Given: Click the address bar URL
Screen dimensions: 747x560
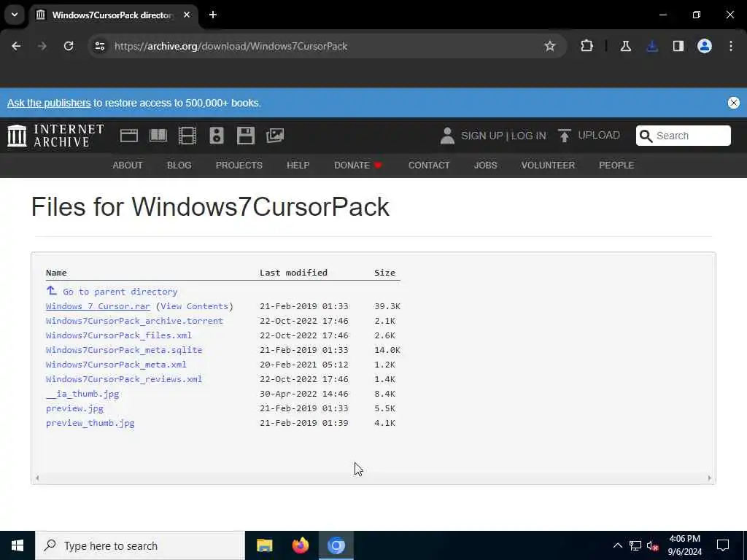Looking at the screenshot, I should tap(231, 46).
